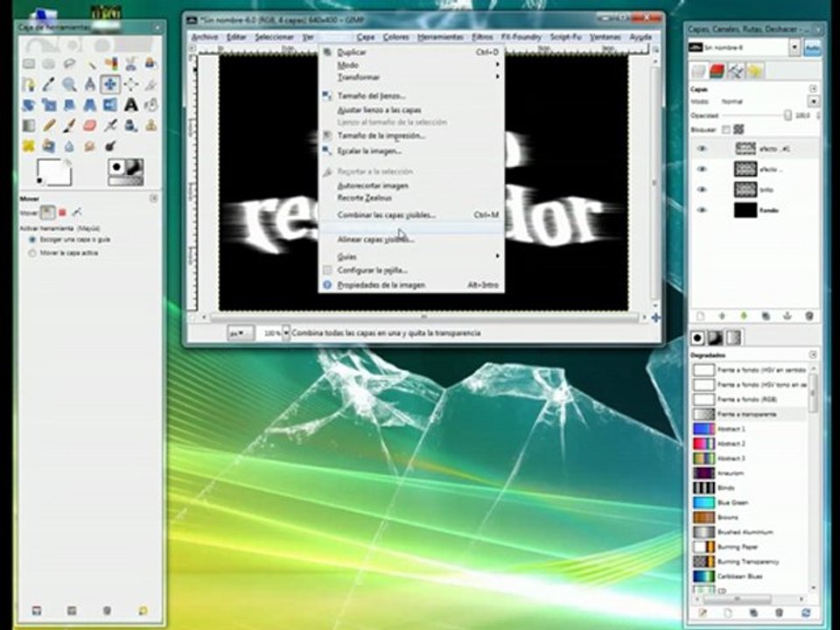Select the Zoom magnifier tool
This screenshot has width=840, height=630.
click(69, 84)
